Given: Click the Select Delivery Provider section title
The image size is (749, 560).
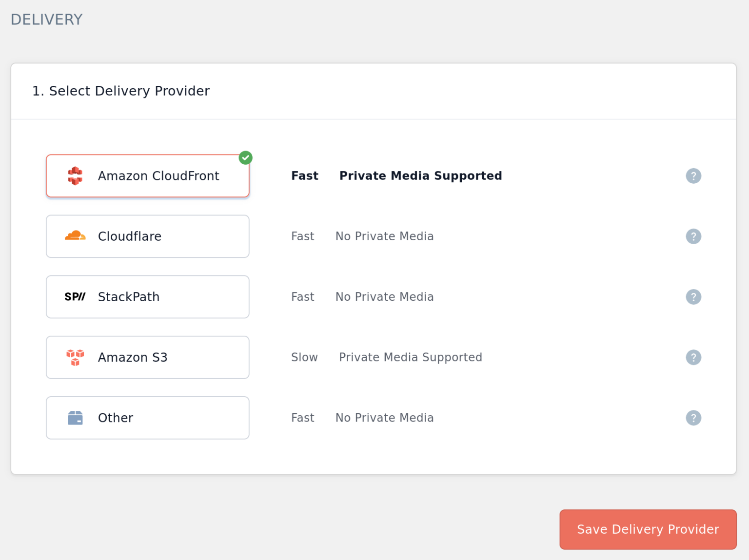Looking at the screenshot, I should pos(121,91).
